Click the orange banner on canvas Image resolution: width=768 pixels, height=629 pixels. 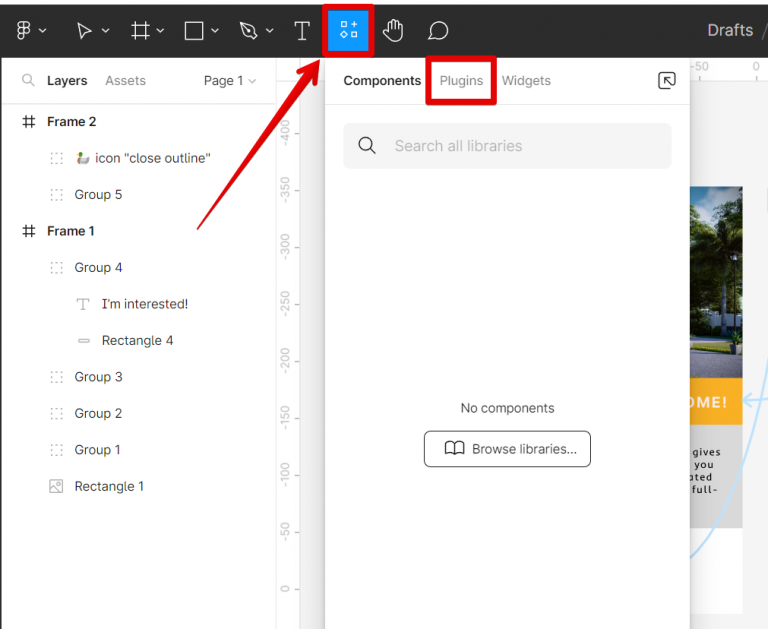(x=716, y=401)
